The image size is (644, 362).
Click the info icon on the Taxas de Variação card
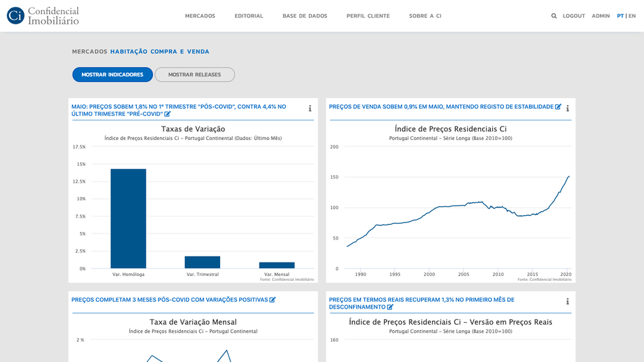coord(309,108)
